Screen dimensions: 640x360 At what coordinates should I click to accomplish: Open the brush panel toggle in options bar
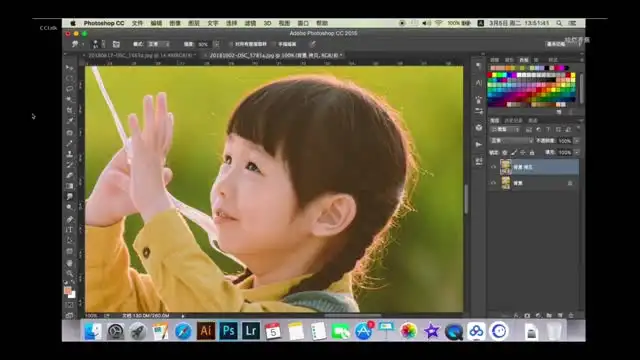click(116, 44)
